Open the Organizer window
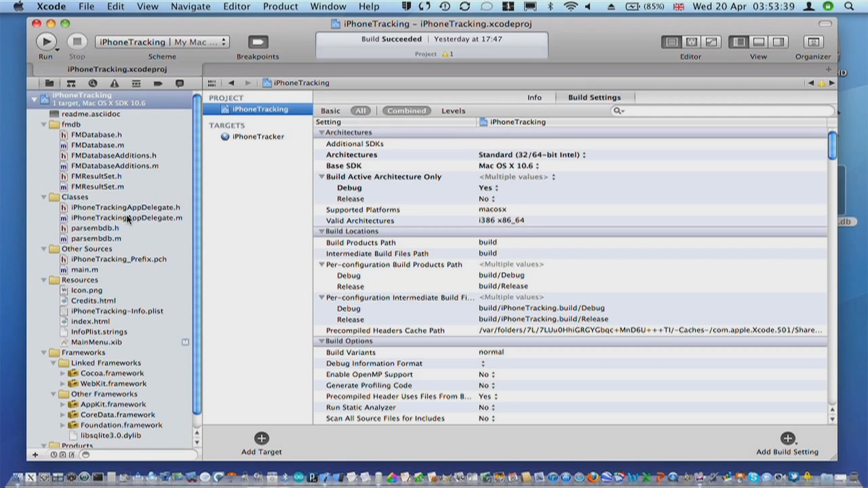 [813, 42]
